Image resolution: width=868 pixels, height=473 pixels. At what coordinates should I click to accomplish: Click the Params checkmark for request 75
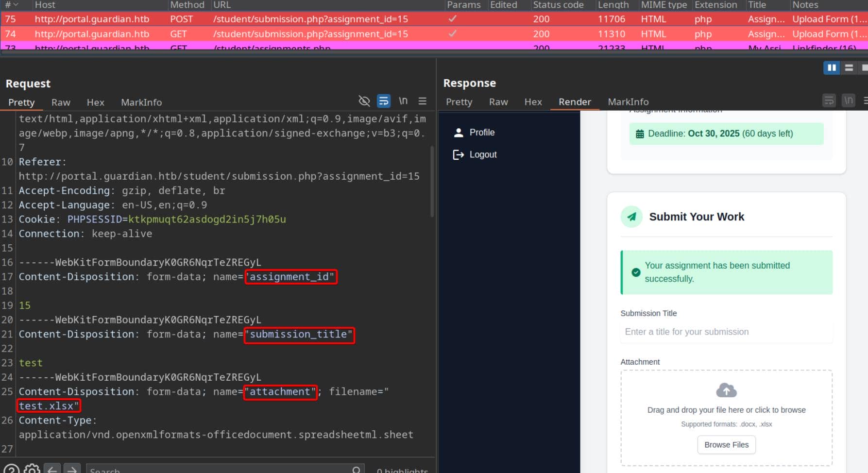(453, 19)
